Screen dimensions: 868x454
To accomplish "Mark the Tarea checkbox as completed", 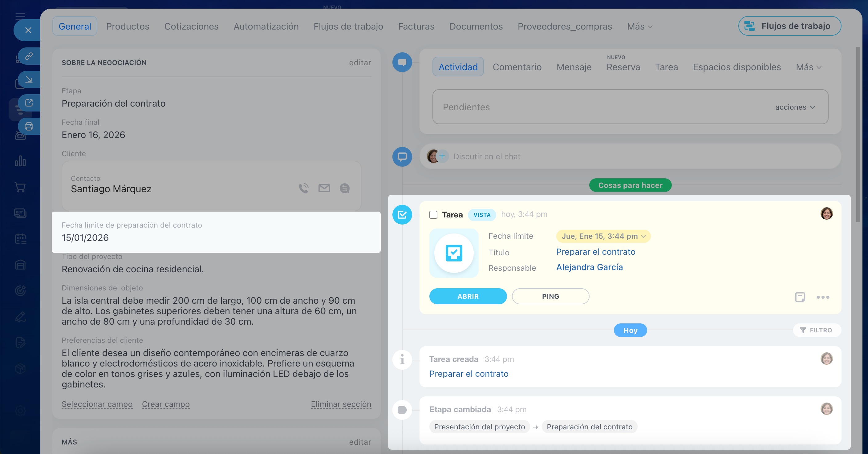I will (433, 215).
